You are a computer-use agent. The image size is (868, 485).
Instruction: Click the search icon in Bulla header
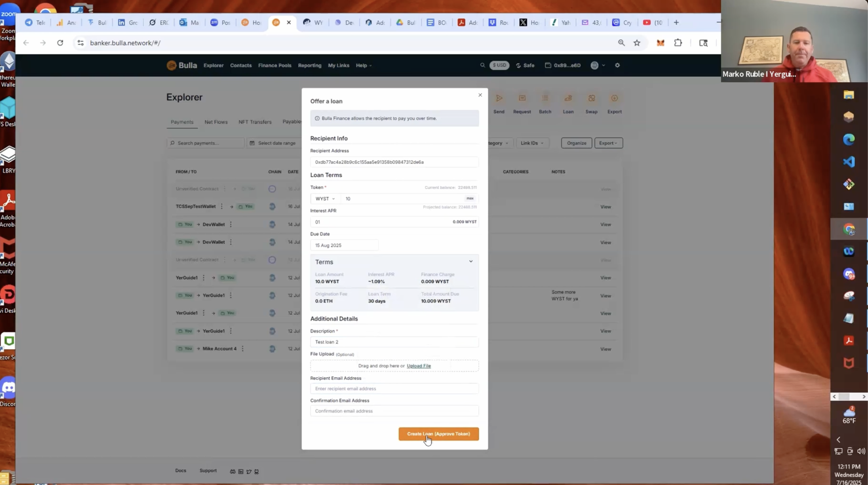(x=482, y=65)
